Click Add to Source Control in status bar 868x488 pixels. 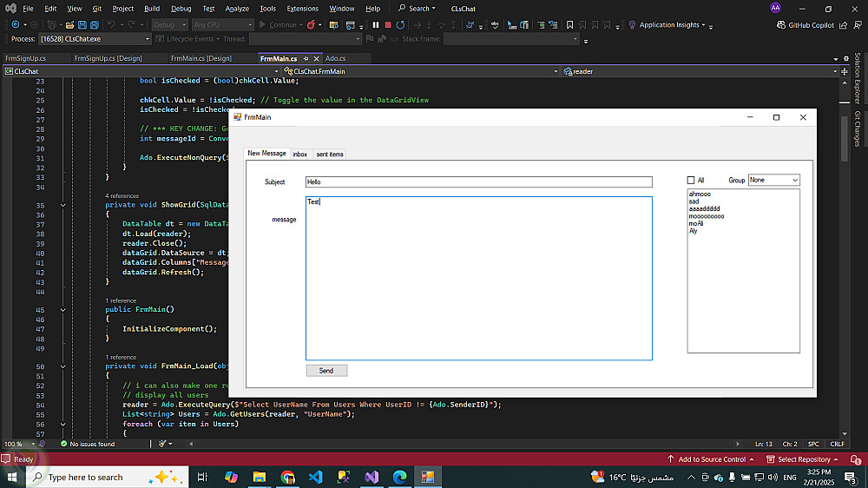(711, 459)
